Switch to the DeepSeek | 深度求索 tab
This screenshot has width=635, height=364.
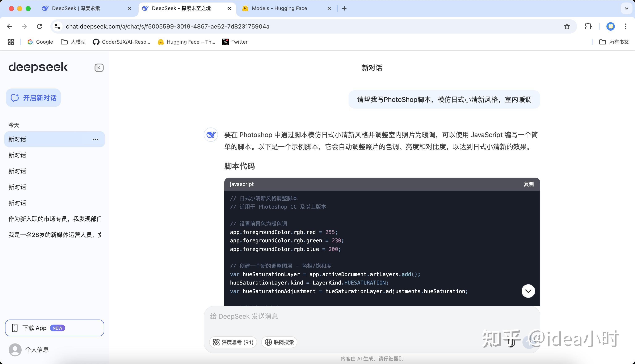tap(76, 9)
